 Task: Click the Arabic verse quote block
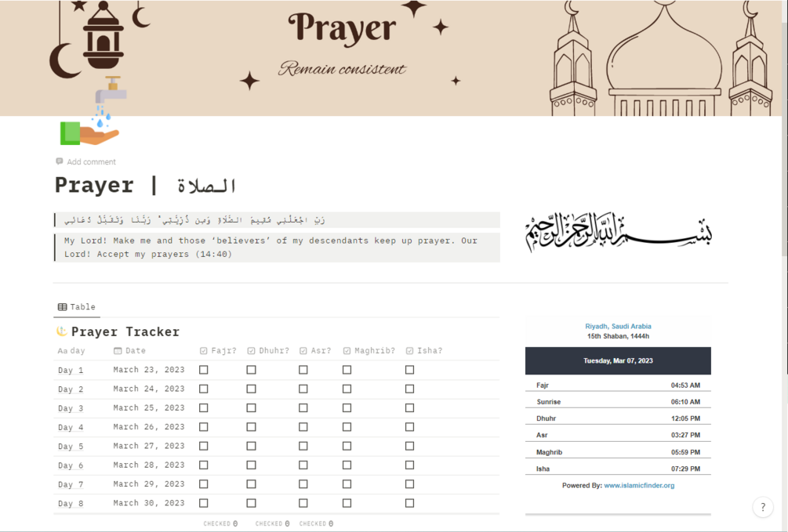pyautogui.click(x=277, y=220)
